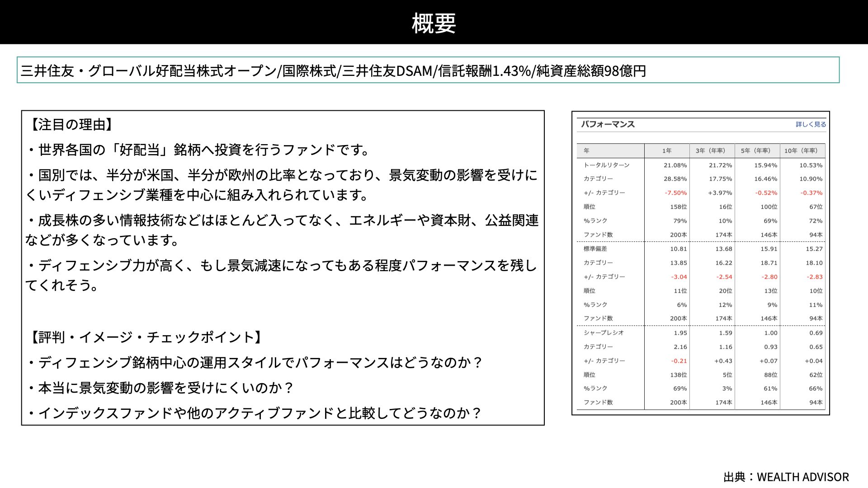Select the 1.59 Sharpe ratio value
This screenshot has width=868, height=488.
pyautogui.click(x=725, y=333)
